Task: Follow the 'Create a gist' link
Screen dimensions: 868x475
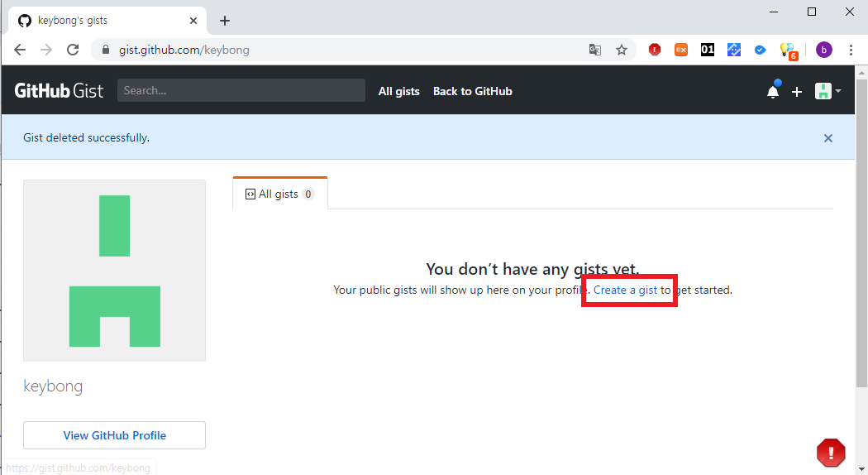Action: [625, 290]
